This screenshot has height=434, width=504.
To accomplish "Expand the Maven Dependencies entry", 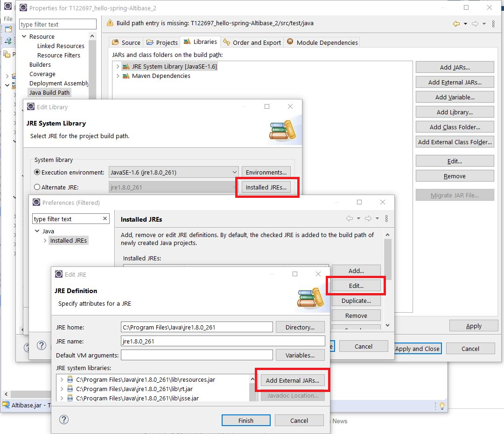I will (118, 76).
